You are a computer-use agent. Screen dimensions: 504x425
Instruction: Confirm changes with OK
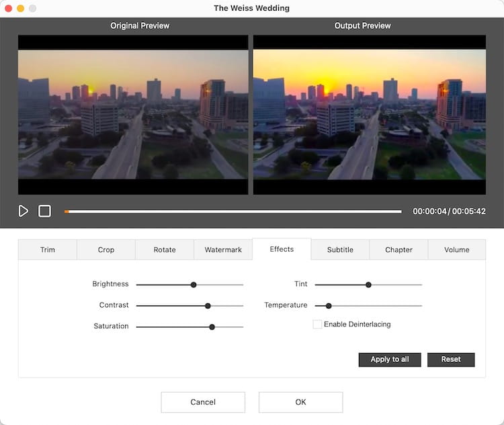(x=301, y=402)
